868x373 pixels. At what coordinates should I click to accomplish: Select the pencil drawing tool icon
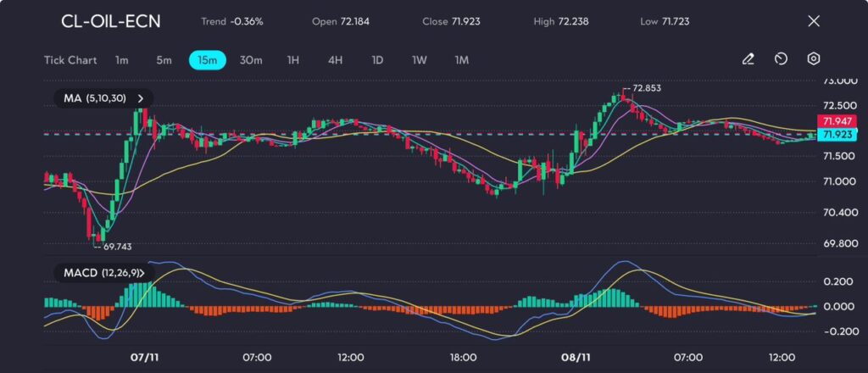pos(748,59)
